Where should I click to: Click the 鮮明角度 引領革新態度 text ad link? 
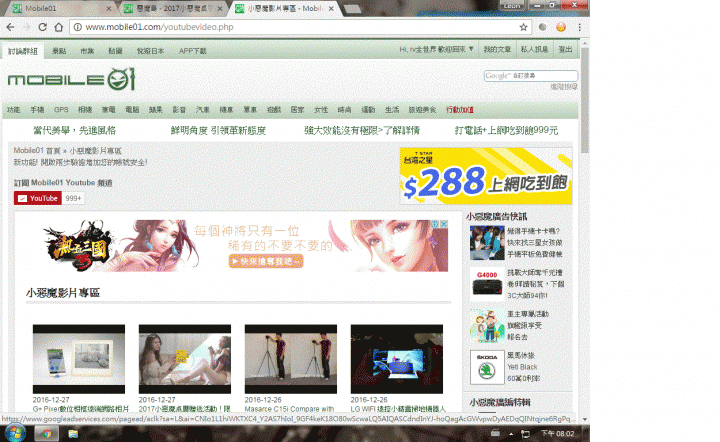219,130
